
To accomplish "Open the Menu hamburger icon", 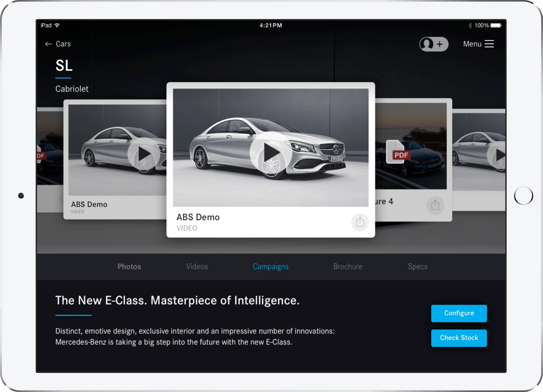I will (x=489, y=44).
